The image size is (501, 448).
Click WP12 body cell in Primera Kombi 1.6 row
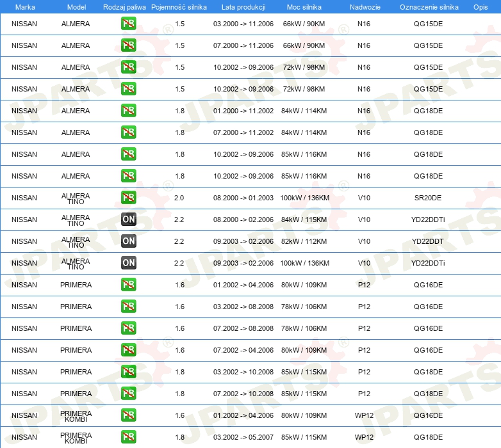coord(364,415)
